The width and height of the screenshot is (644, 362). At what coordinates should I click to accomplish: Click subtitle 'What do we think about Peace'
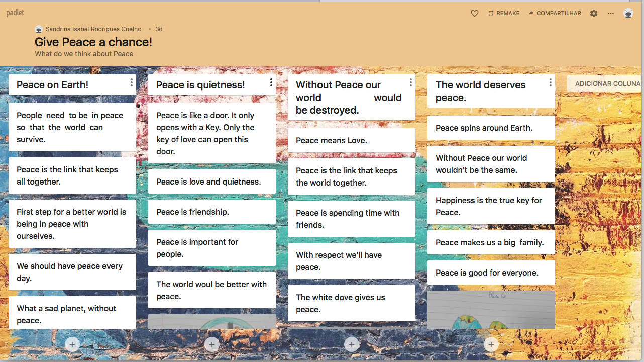84,54
